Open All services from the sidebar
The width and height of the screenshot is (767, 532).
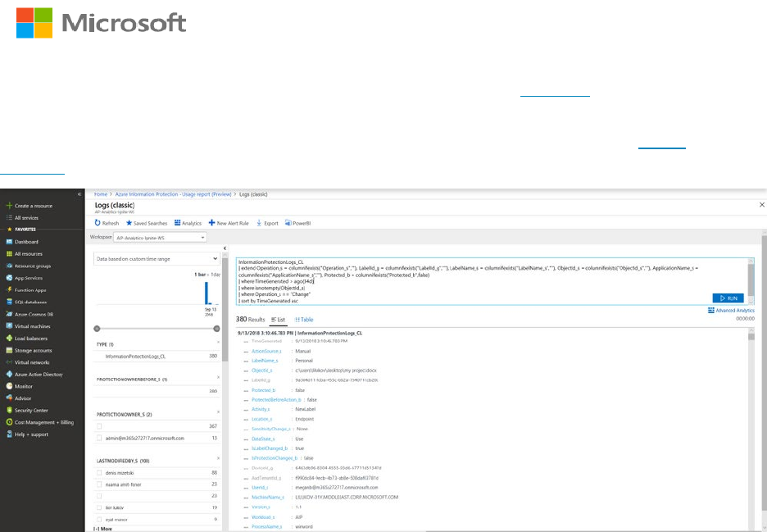26,218
